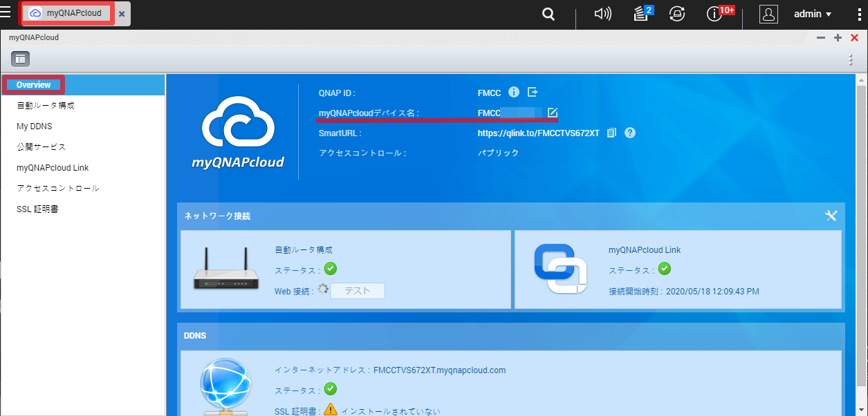
Task: Click the FMCC QNAP ID value
Action: tap(489, 92)
